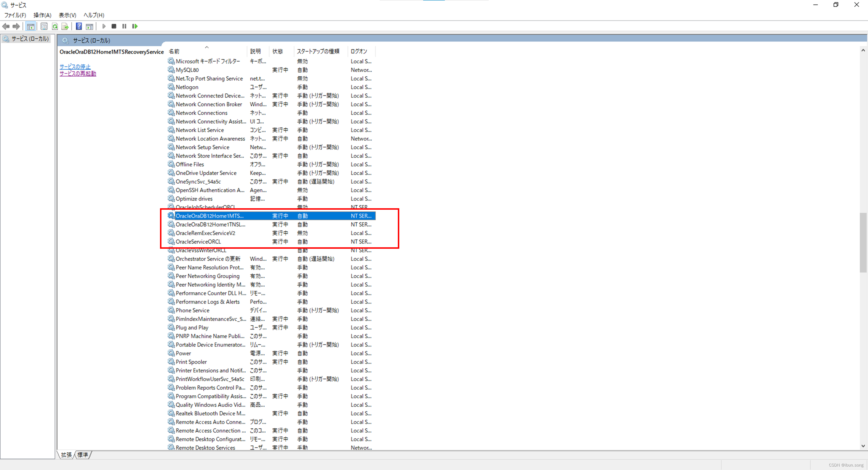The image size is (868, 470).
Task: Switch to the 標準 tab
Action: (x=82, y=455)
